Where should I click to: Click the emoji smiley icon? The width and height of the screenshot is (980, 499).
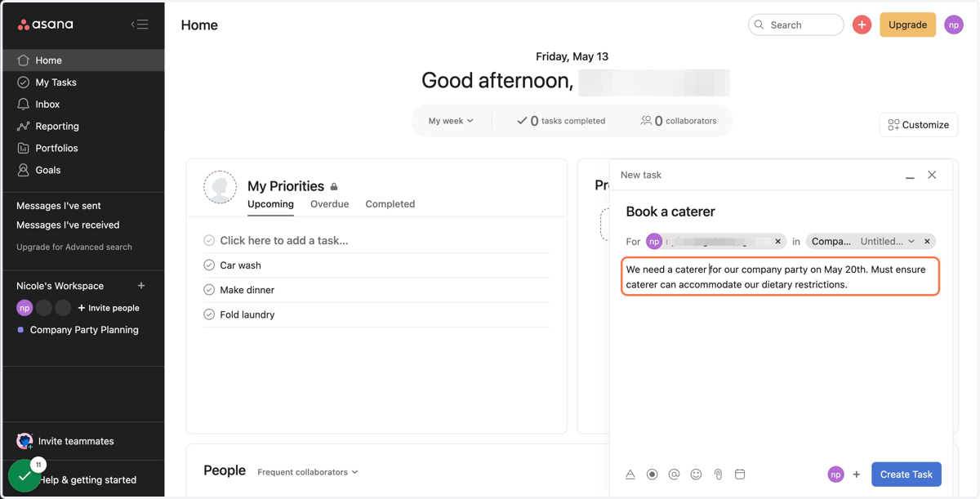(x=696, y=474)
